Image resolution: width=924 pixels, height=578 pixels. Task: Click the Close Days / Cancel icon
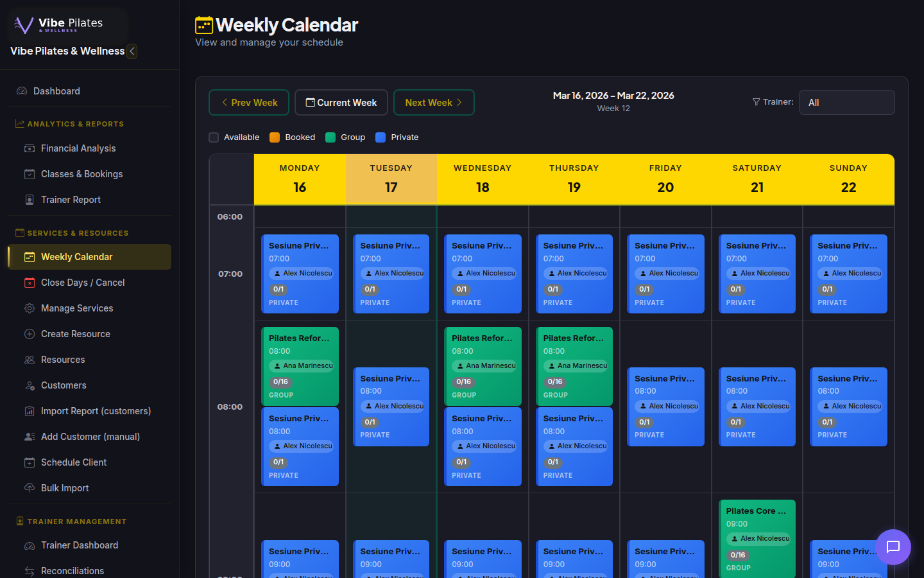tap(30, 283)
